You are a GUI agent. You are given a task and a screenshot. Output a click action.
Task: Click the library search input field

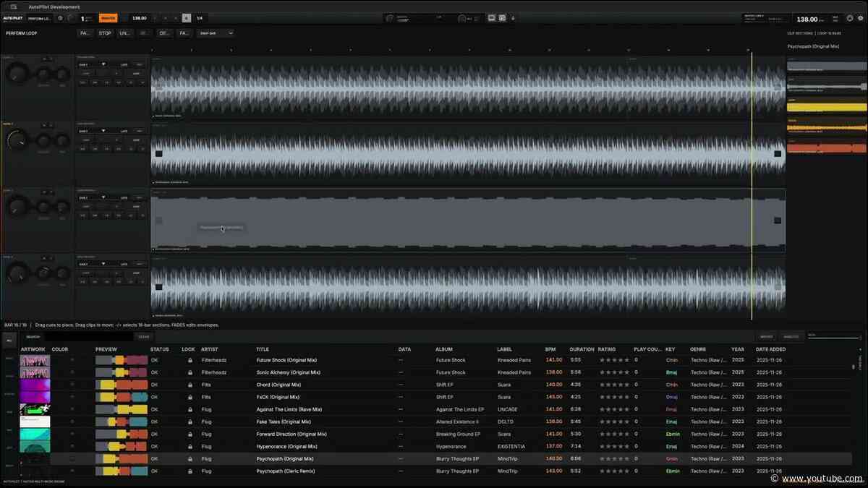point(88,336)
